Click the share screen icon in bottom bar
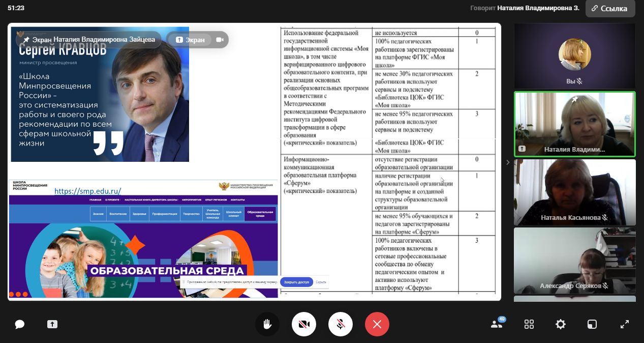The width and height of the screenshot is (644, 343). (52, 324)
